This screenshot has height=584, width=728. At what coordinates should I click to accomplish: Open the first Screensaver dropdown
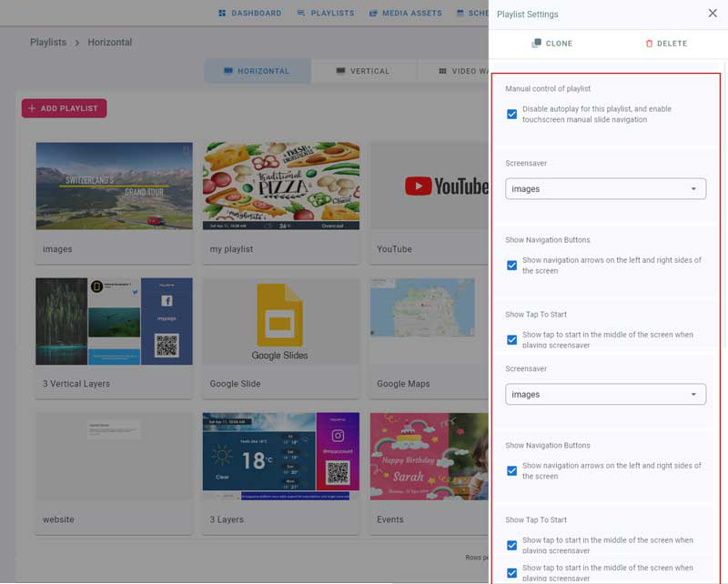[x=605, y=189]
